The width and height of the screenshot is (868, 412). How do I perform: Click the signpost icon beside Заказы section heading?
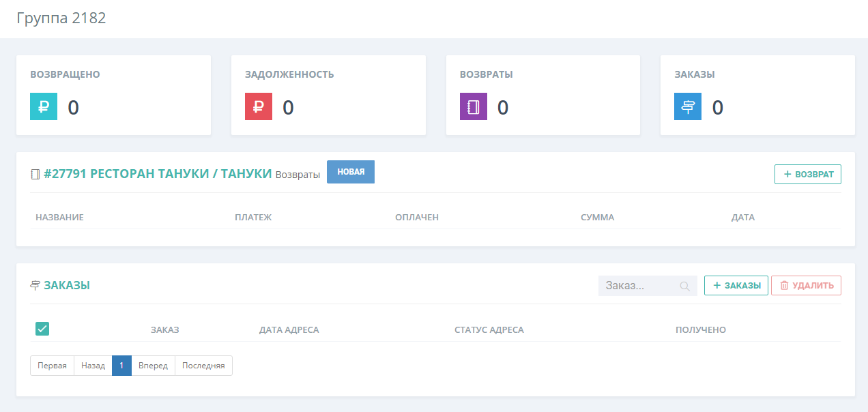coord(35,285)
